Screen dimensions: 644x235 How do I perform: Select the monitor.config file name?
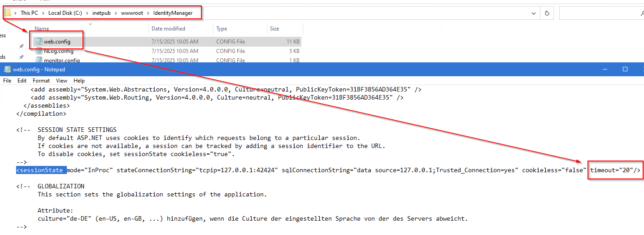click(62, 60)
